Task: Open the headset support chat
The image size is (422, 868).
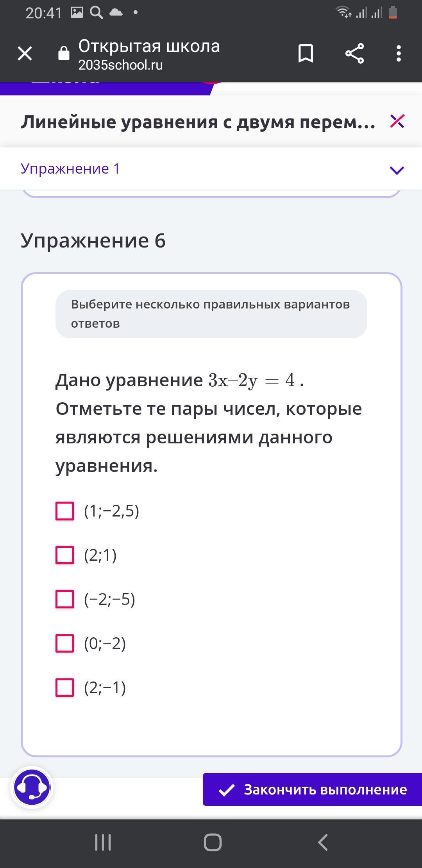Action: (32, 787)
